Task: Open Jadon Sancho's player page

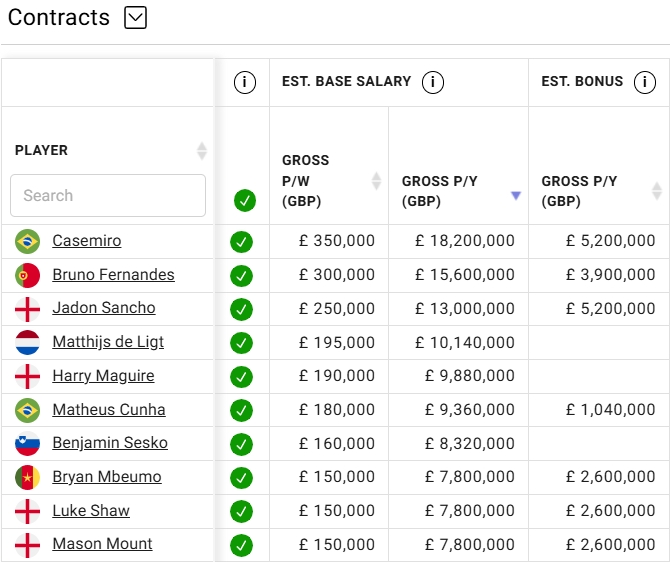Action: click(x=104, y=308)
